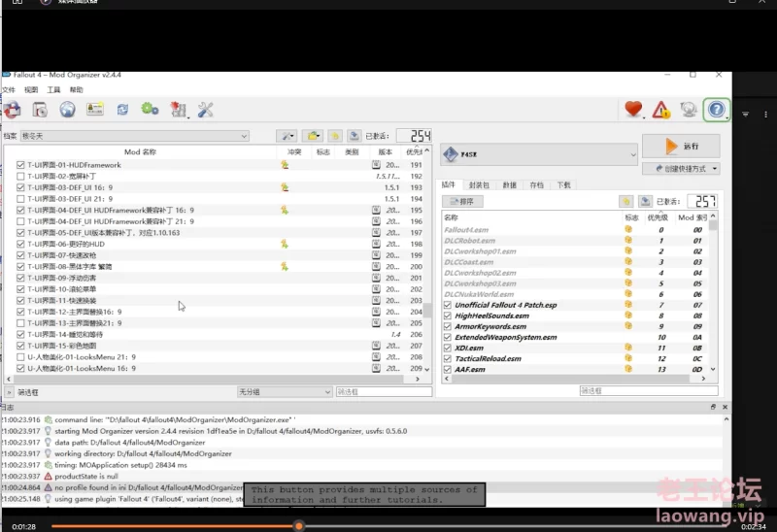Click the puzzle-piece Tools toolbar icon
Screen dimensions: 777x532
pos(178,110)
